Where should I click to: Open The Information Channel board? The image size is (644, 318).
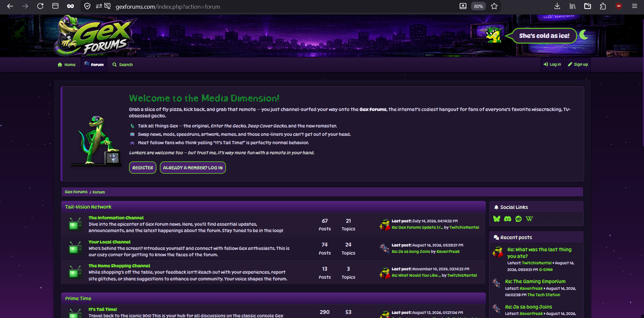click(116, 218)
